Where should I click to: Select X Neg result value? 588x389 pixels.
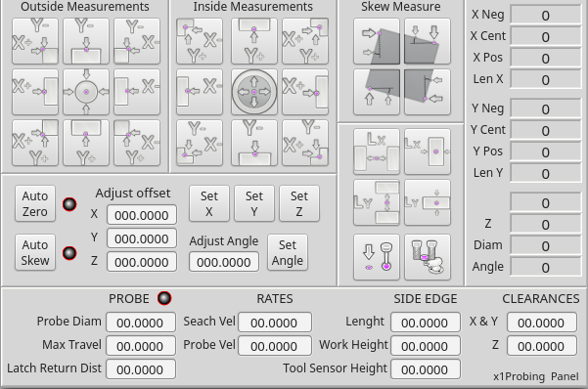coord(546,15)
